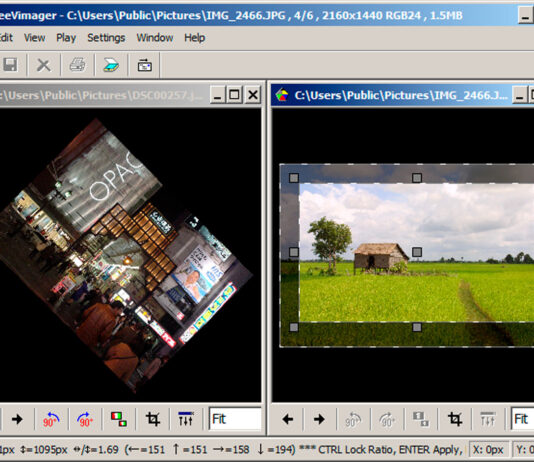
Task: Click left-middle crop selection handle
Action: pos(294,252)
